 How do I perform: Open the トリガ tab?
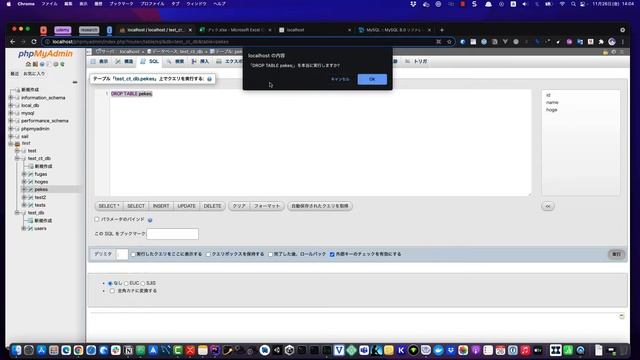point(416,62)
